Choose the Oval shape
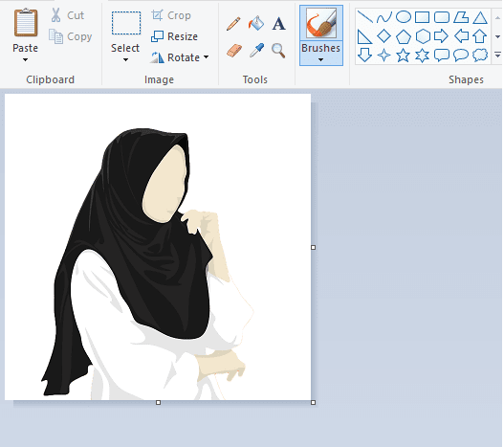This screenshot has width=504, height=447. (x=404, y=17)
